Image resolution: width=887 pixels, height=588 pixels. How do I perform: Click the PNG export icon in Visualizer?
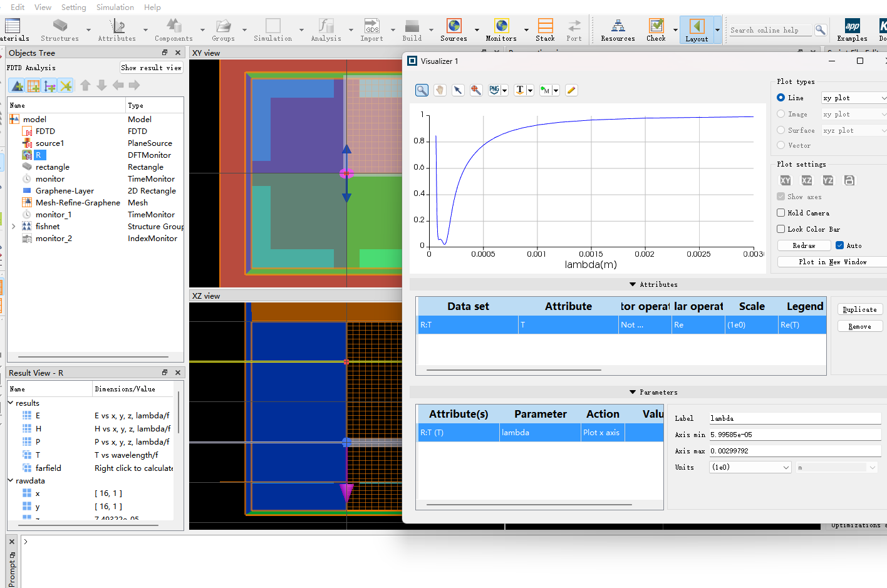(x=494, y=90)
